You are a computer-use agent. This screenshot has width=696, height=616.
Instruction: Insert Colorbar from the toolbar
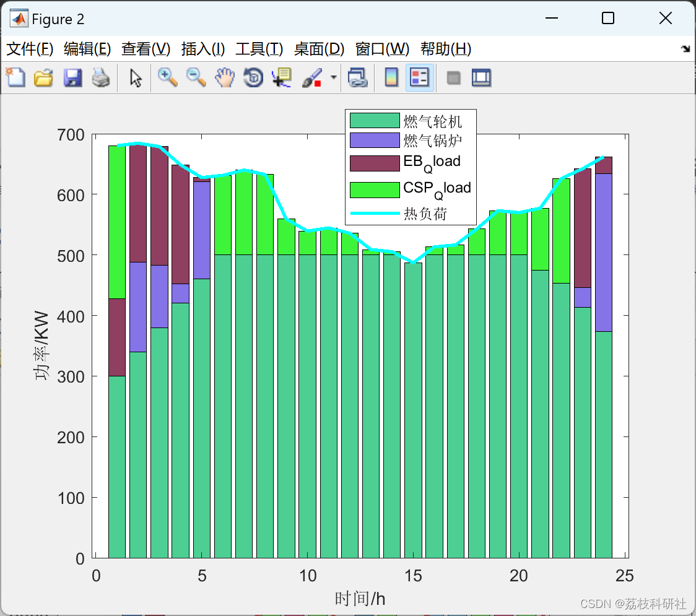[x=391, y=77]
